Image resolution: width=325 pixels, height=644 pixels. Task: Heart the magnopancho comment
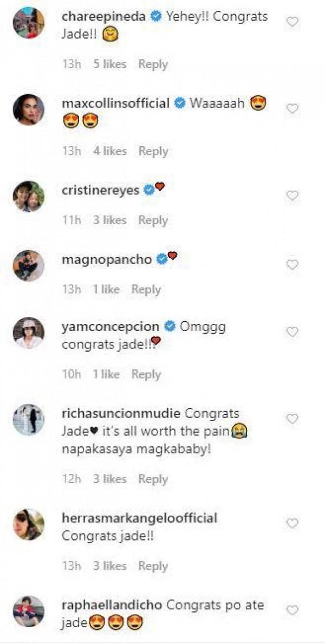292,265
